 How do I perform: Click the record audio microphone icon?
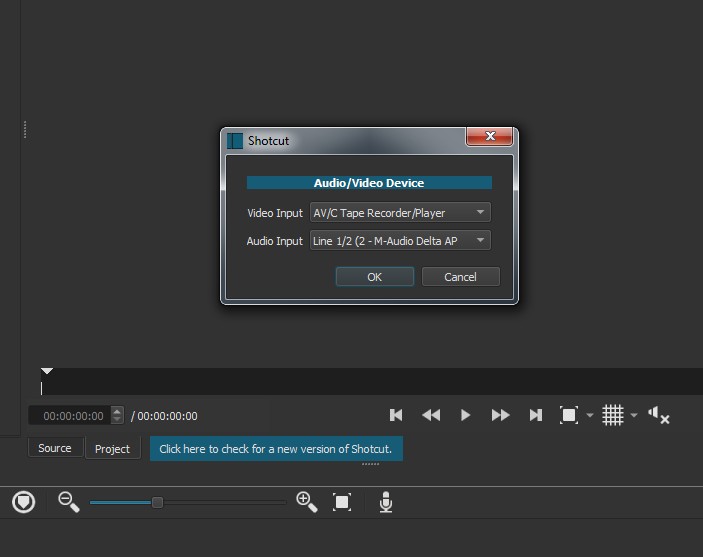[386, 502]
